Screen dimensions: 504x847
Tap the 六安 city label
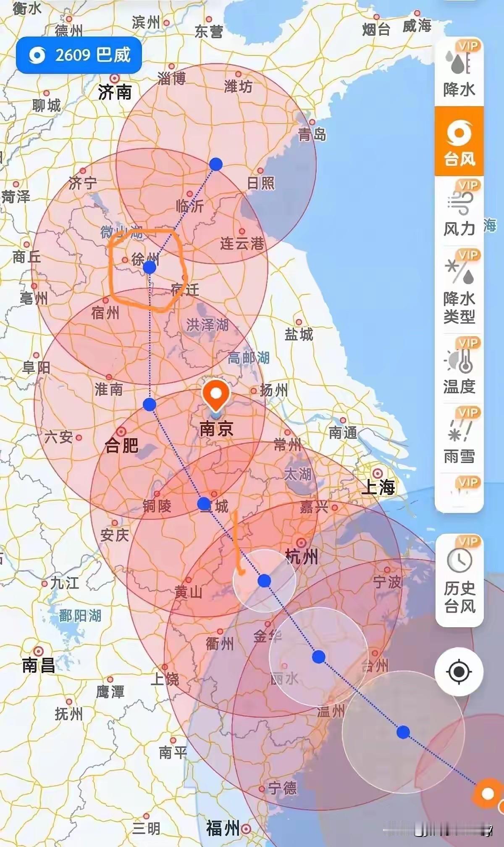[59, 437]
